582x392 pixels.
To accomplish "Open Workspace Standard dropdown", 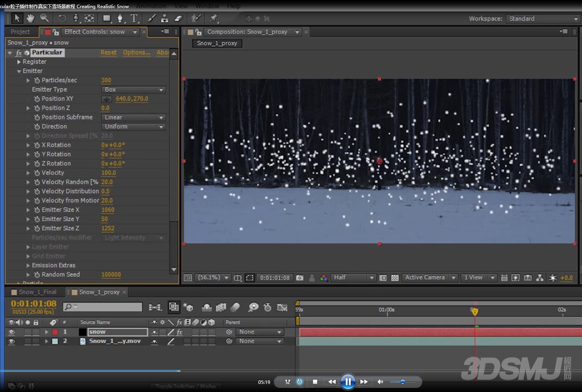I will pyautogui.click(x=543, y=19).
